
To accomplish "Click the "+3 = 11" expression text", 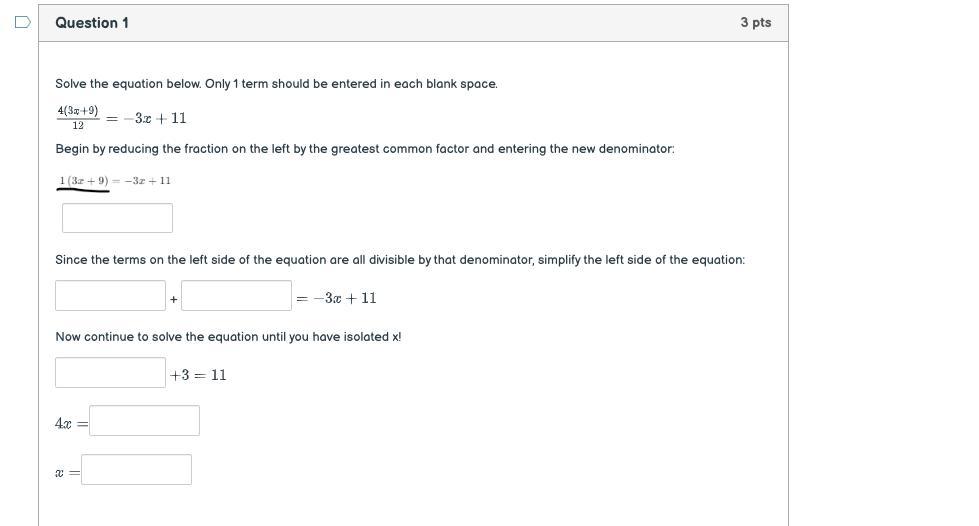I will tap(198, 375).
